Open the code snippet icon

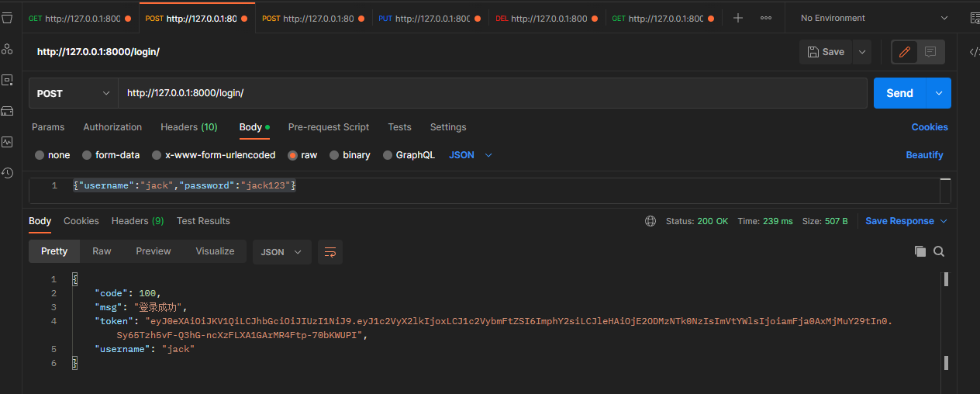click(974, 52)
